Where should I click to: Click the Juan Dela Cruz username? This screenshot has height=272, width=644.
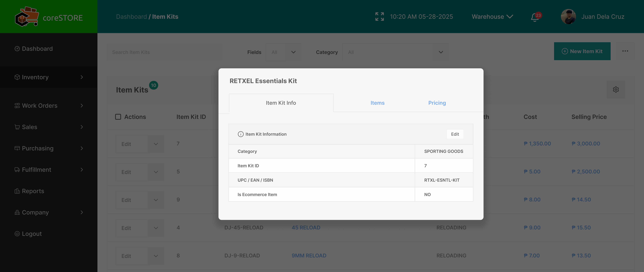point(603,17)
